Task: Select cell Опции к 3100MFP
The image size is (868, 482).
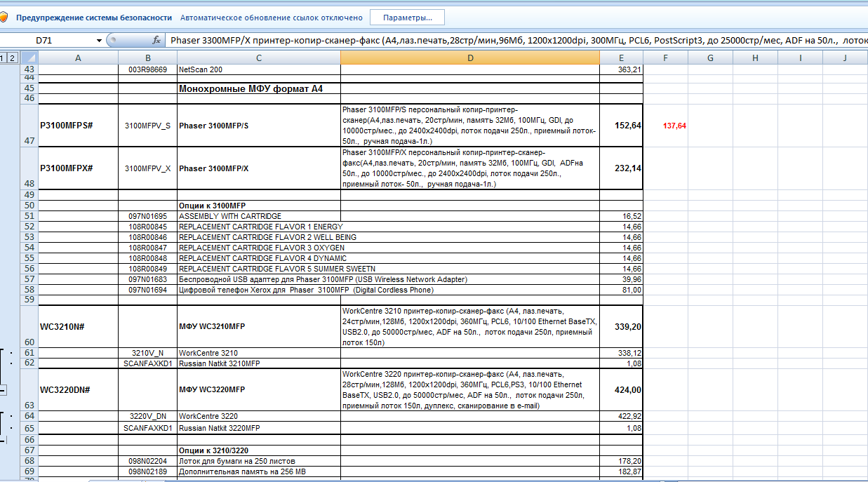Action: click(x=259, y=206)
